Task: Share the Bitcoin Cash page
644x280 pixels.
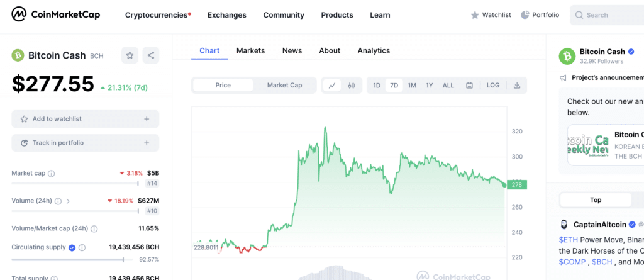Action: (151, 55)
